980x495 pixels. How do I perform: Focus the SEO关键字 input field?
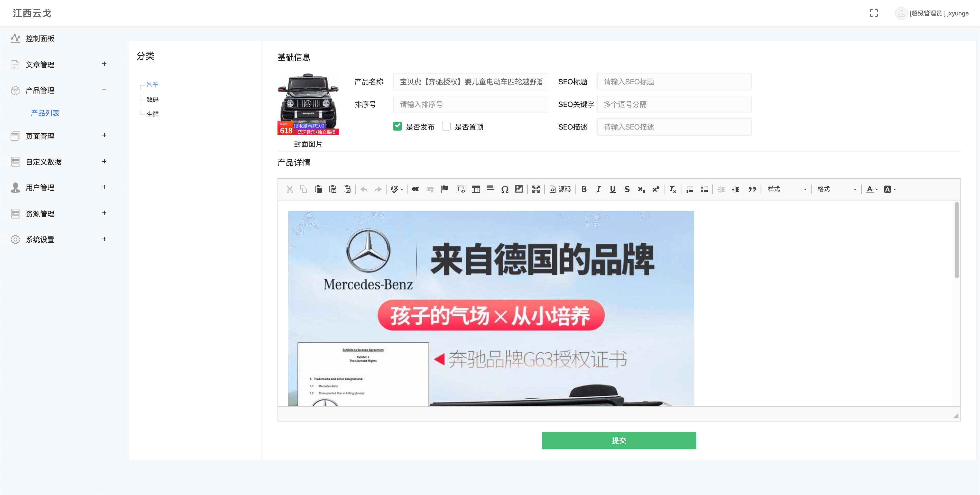click(x=674, y=104)
